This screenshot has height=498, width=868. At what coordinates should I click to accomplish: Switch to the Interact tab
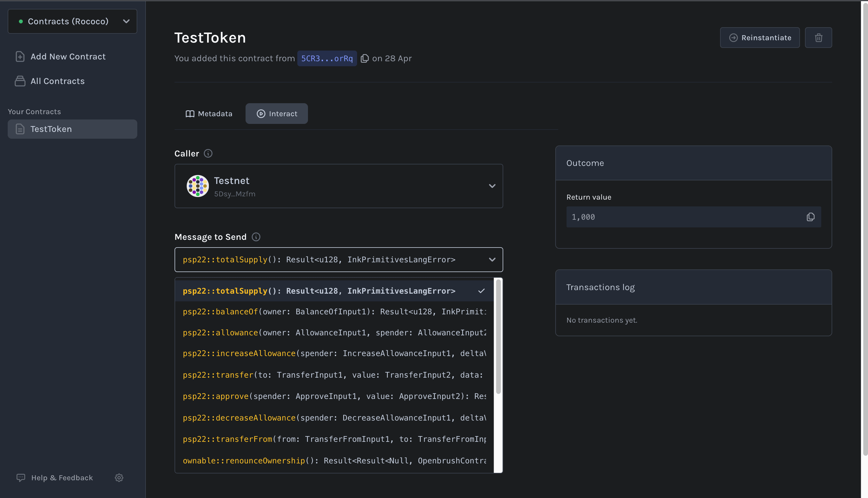click(276, 114)
